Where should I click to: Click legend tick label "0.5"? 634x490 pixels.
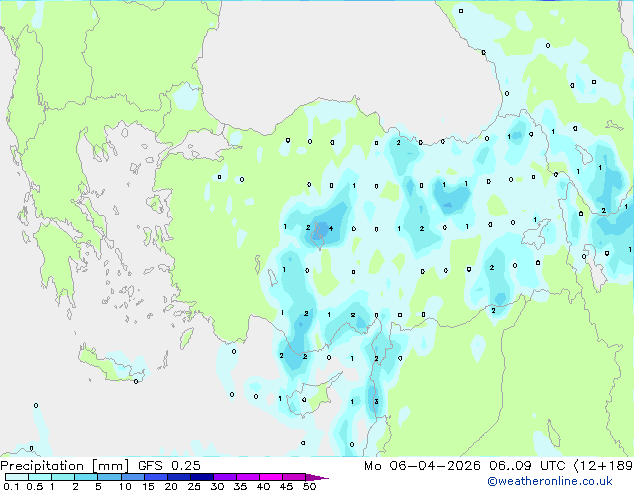34,486
